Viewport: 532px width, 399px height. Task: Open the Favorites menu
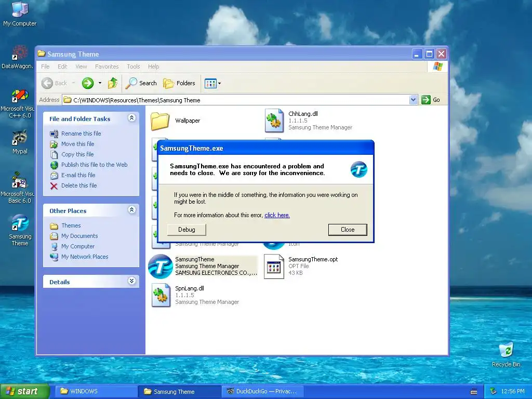[107, 66]
